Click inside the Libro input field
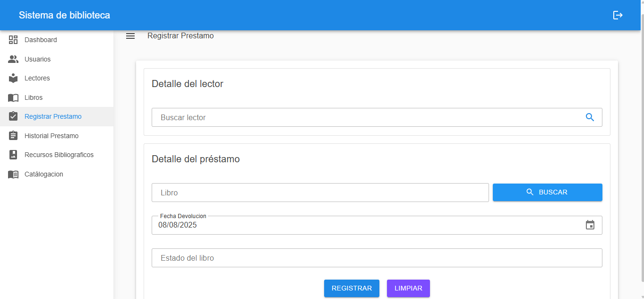This screenshot has width=644, height=299. click(320, 192)
